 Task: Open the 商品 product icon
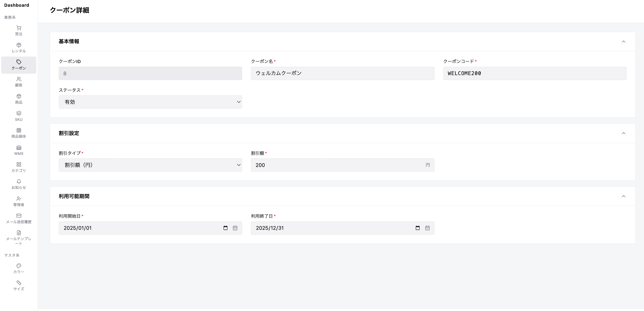coord(19,96)
